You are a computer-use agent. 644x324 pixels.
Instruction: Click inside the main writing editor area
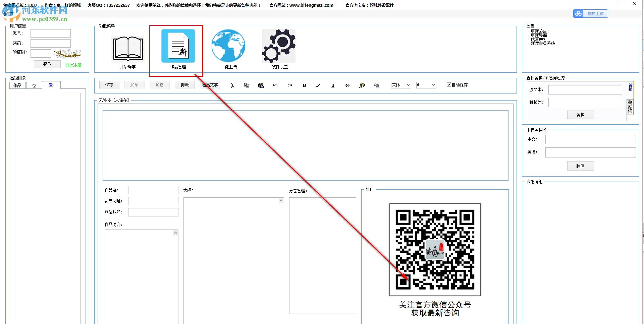pos(306,145)
